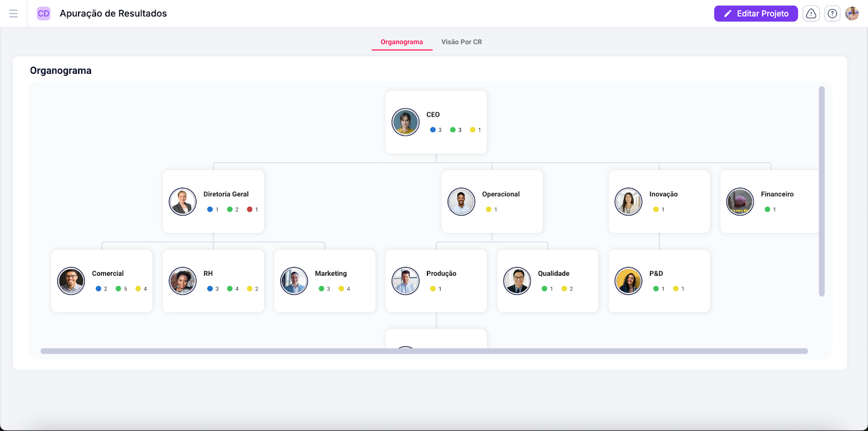Screen dimensions: 868x431
Task: Click the red indicator on Diretoria Geral
Action: coord(250,210)
